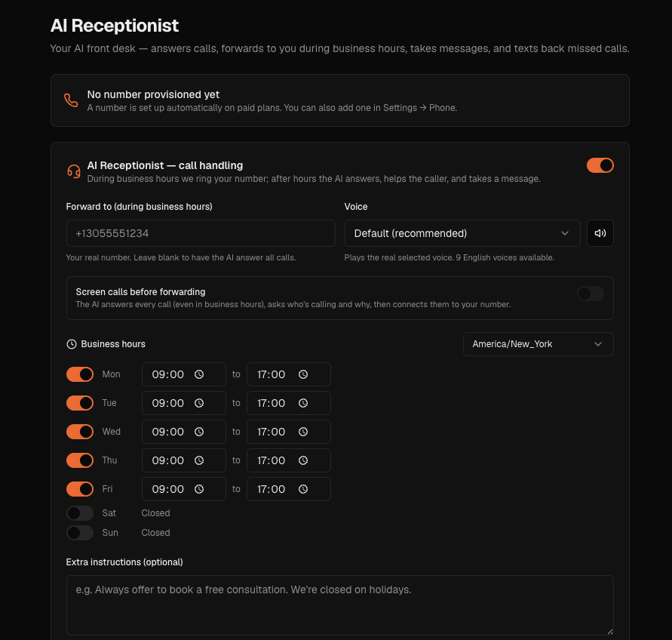Click 'Screen calls before forwarding' title text
Screen dimensions: 672x640
[x=140, y=292]
